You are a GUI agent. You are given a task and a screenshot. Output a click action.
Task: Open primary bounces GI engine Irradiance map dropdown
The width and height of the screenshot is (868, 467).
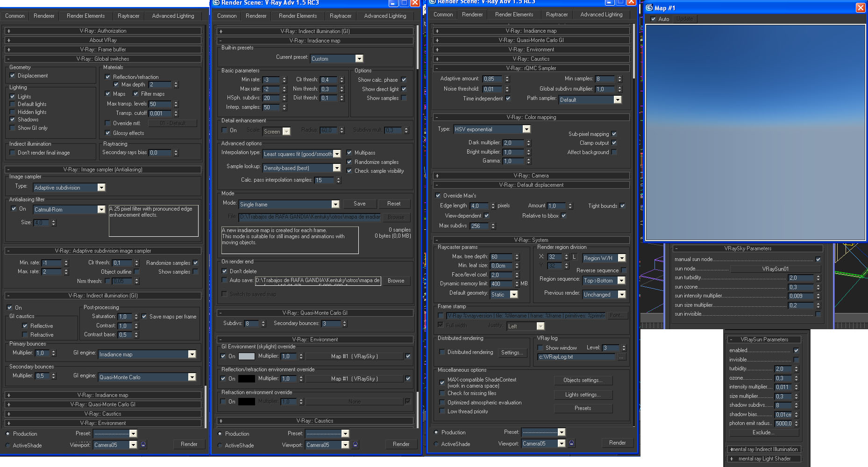(x=147, y=354)
